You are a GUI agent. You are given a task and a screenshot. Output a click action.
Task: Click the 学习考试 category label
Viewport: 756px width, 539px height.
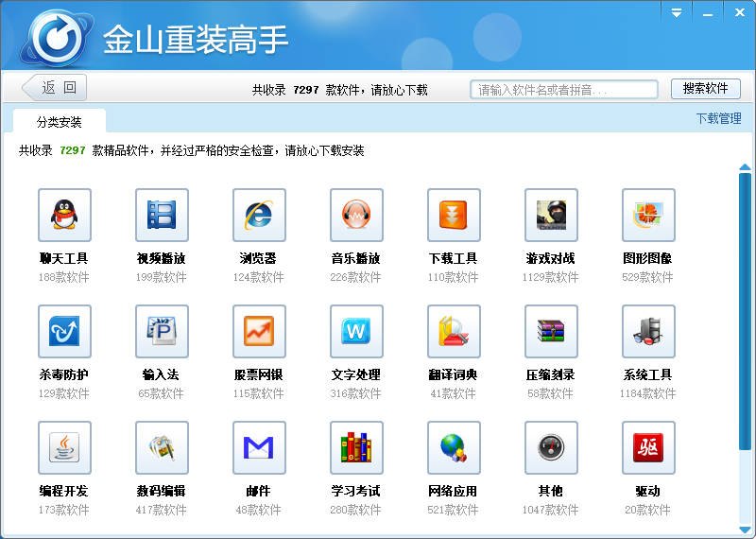[356, 491]
